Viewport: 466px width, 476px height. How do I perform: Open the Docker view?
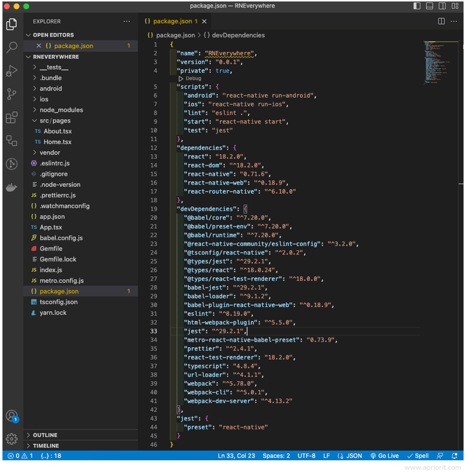tap(12, 187)
